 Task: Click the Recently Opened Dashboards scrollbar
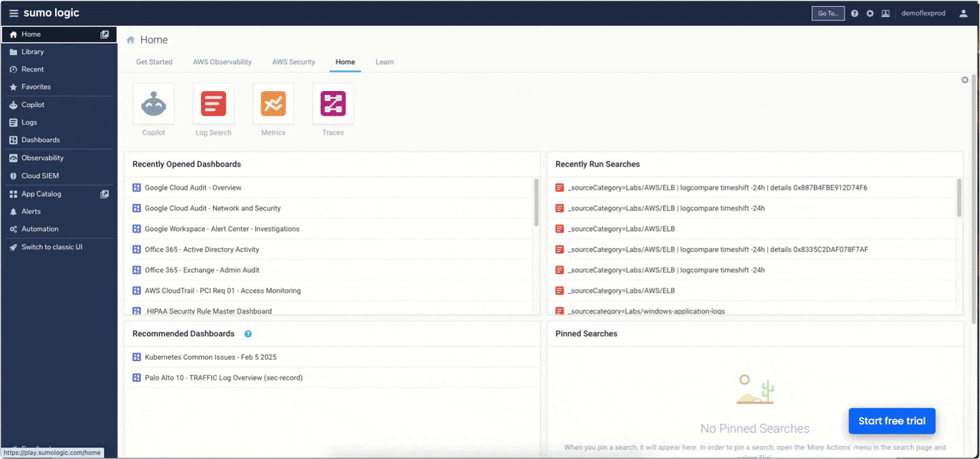(536, 203)
